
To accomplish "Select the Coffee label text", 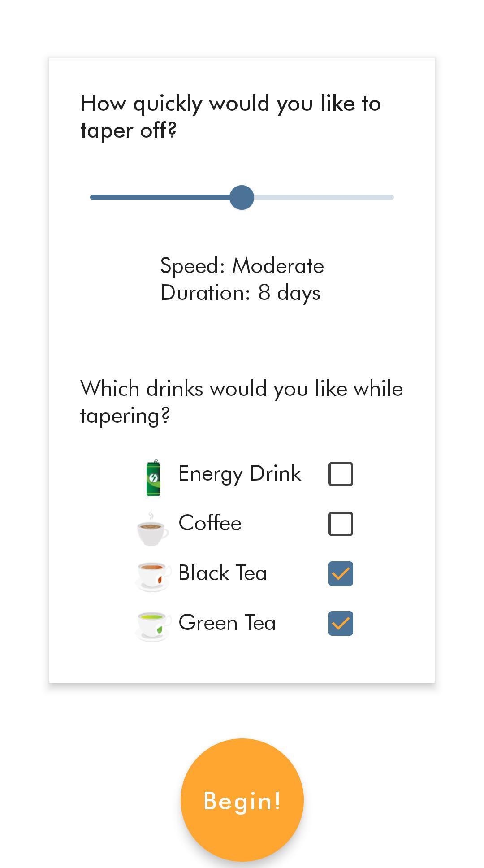I will 210,523.
